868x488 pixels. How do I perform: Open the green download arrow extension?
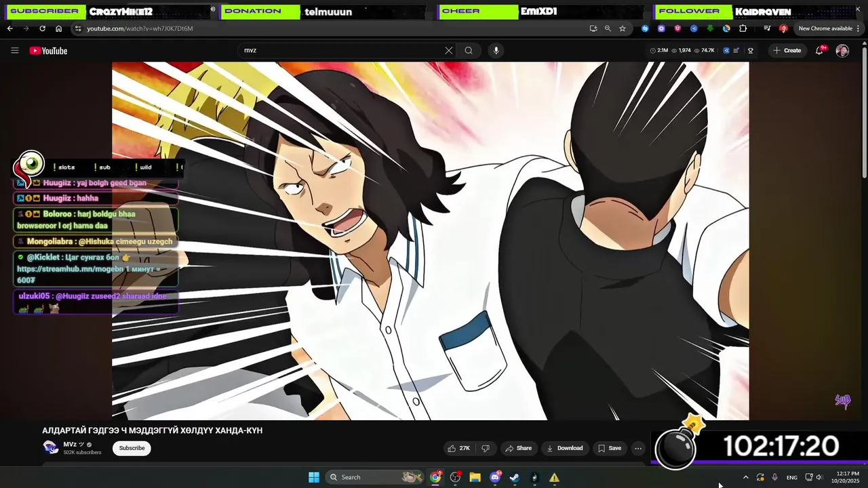point(710,28)
